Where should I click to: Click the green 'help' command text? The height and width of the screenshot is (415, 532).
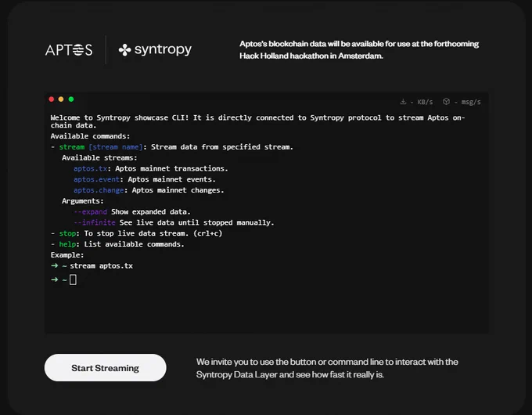[67, 244]
